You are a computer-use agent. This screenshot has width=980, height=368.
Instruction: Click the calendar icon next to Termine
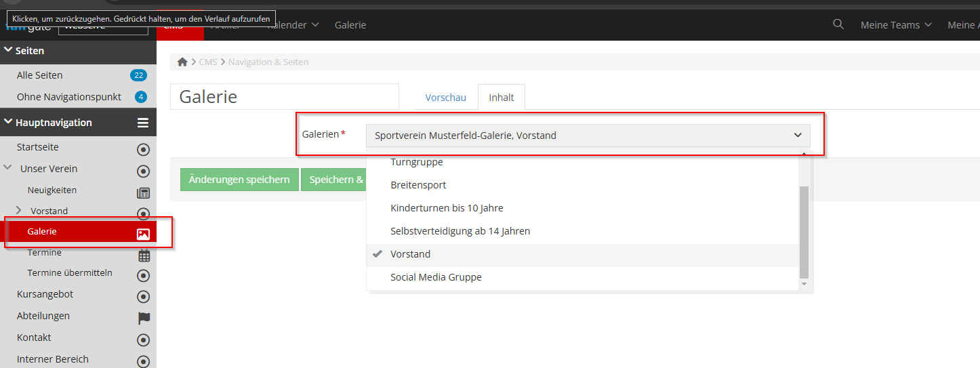pos(144,255)
